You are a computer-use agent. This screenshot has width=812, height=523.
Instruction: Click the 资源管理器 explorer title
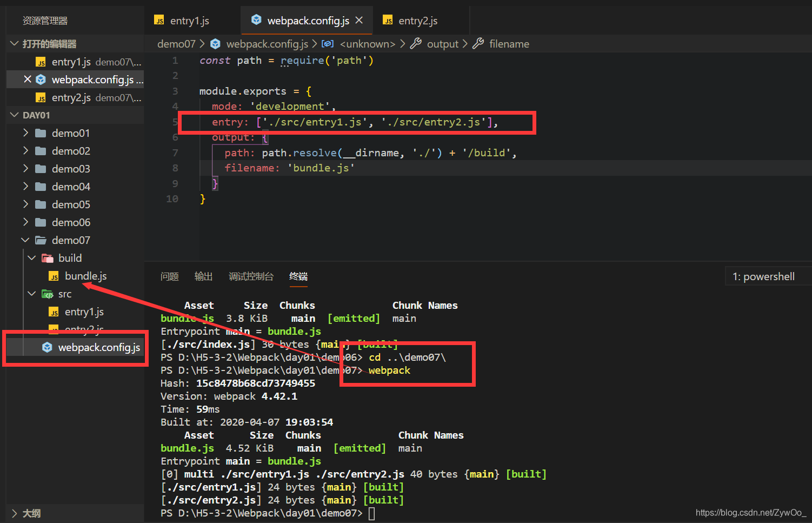tap(45, 21)
